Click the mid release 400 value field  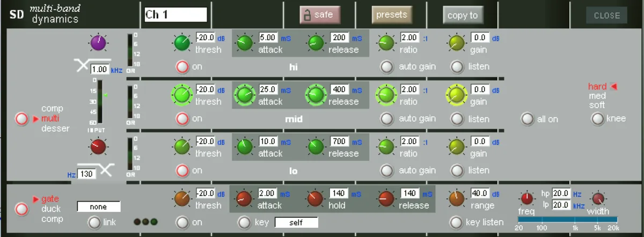(339, 89)
